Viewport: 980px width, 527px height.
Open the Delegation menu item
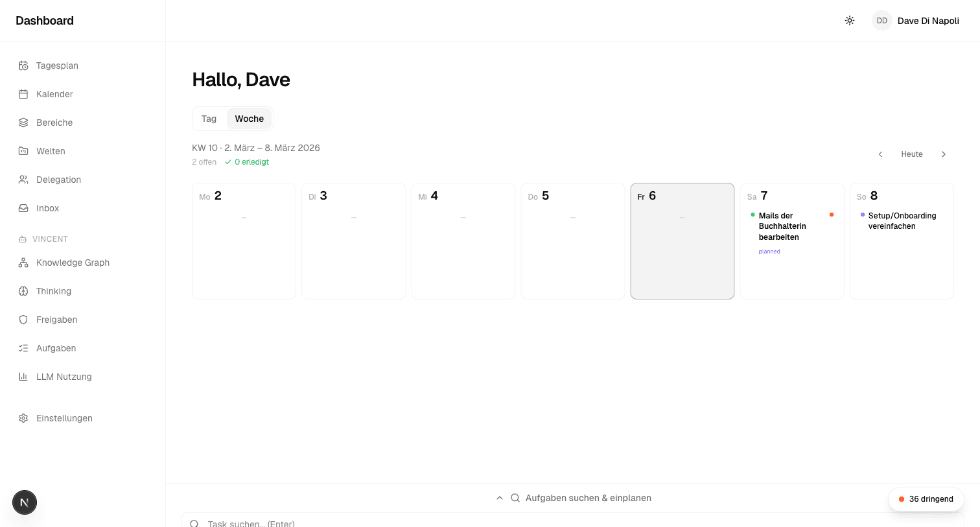[x=58, y=180]
